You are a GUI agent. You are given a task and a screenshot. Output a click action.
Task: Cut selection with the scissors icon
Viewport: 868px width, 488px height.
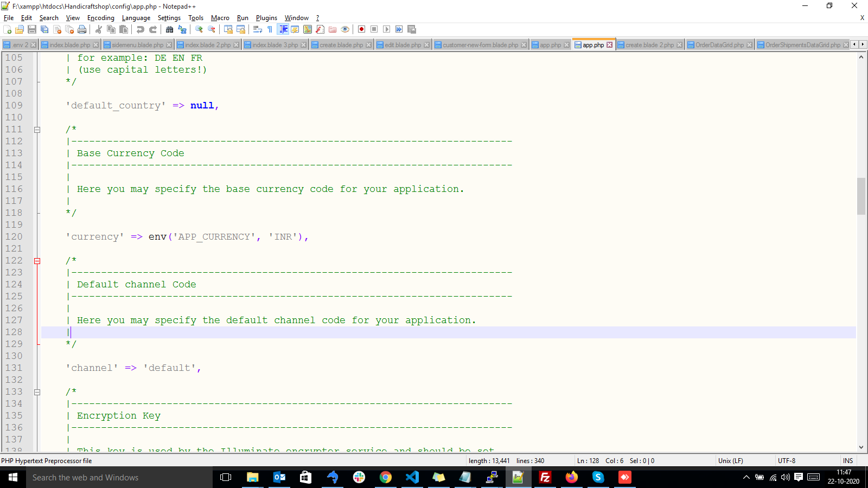coord(99,29)
